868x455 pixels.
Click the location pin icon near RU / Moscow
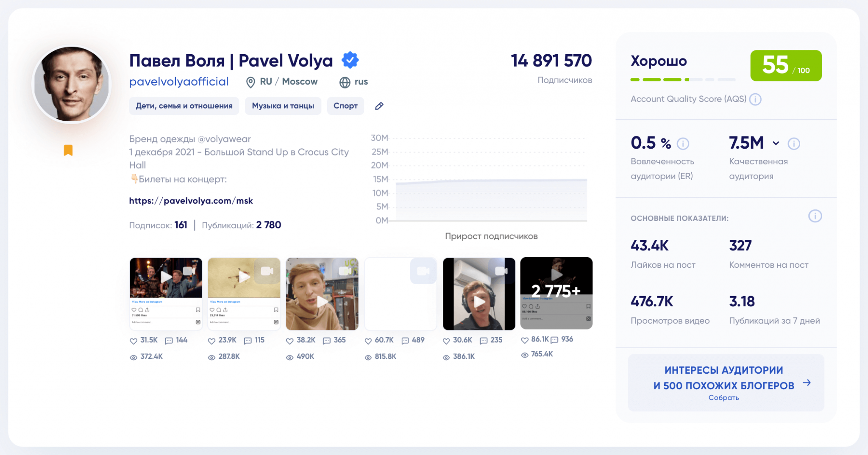point(250,82)
